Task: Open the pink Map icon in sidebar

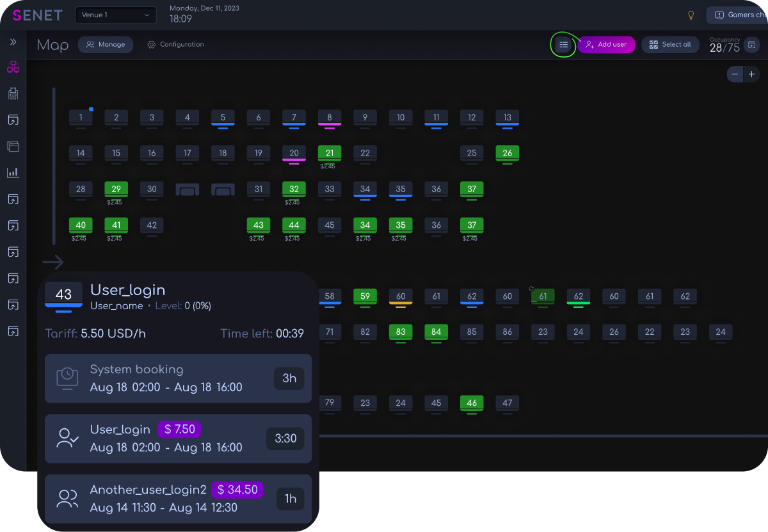Action: (13, 67)
